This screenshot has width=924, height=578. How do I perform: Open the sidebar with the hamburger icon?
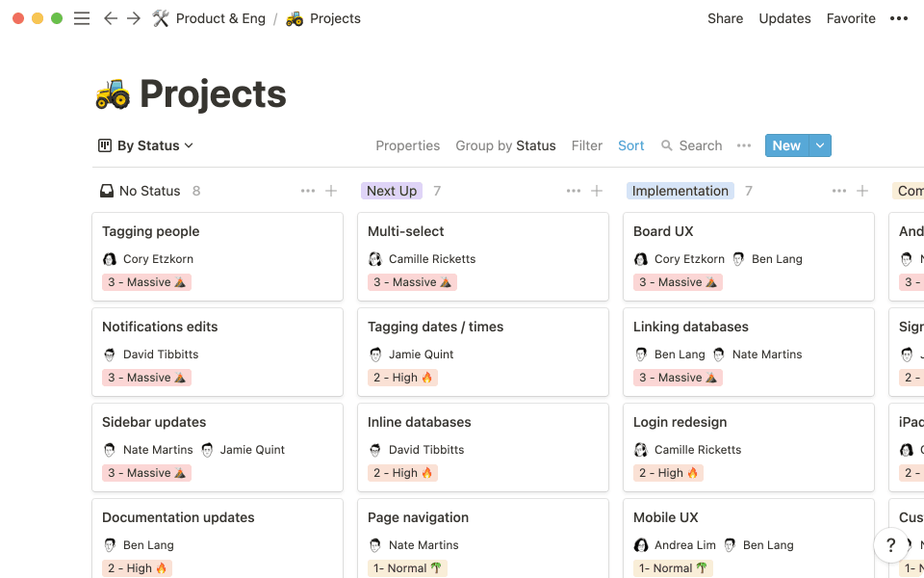click(x=82, y=17)
